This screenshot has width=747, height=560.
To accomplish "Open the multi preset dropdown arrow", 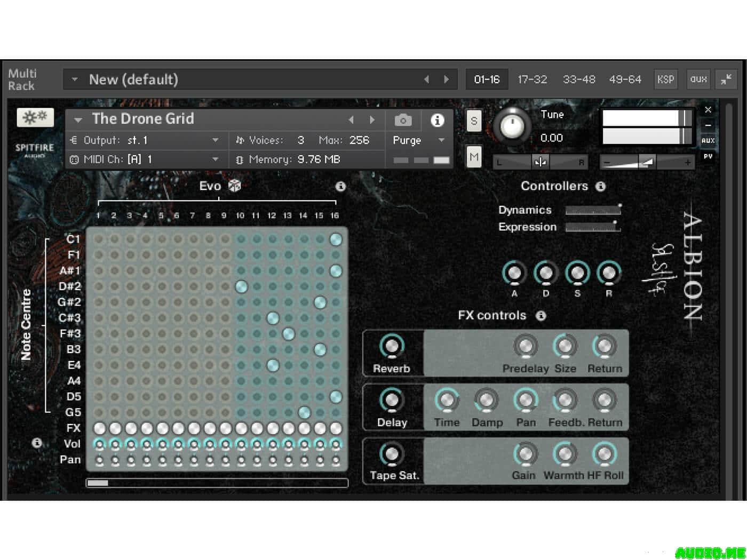I will click(75, 79).
